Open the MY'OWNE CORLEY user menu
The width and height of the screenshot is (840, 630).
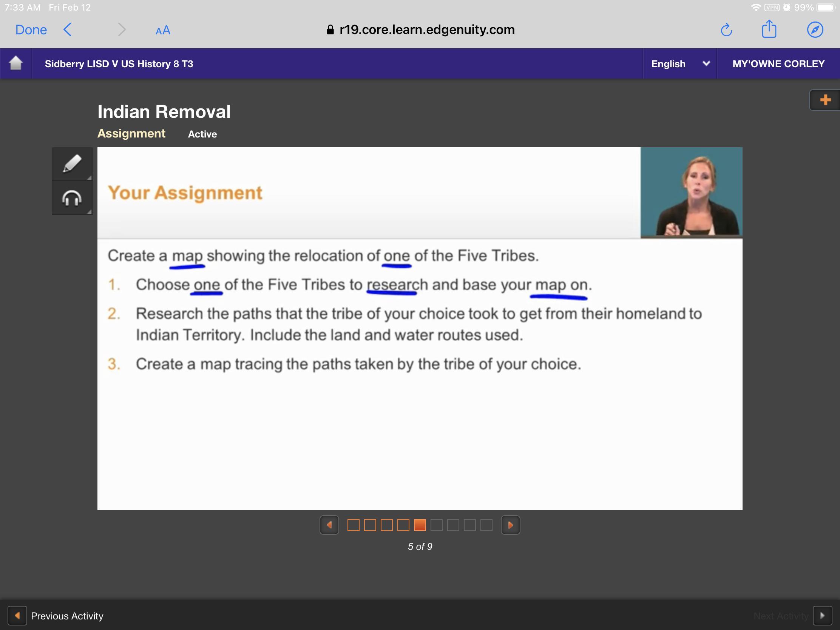coord(778,64)
